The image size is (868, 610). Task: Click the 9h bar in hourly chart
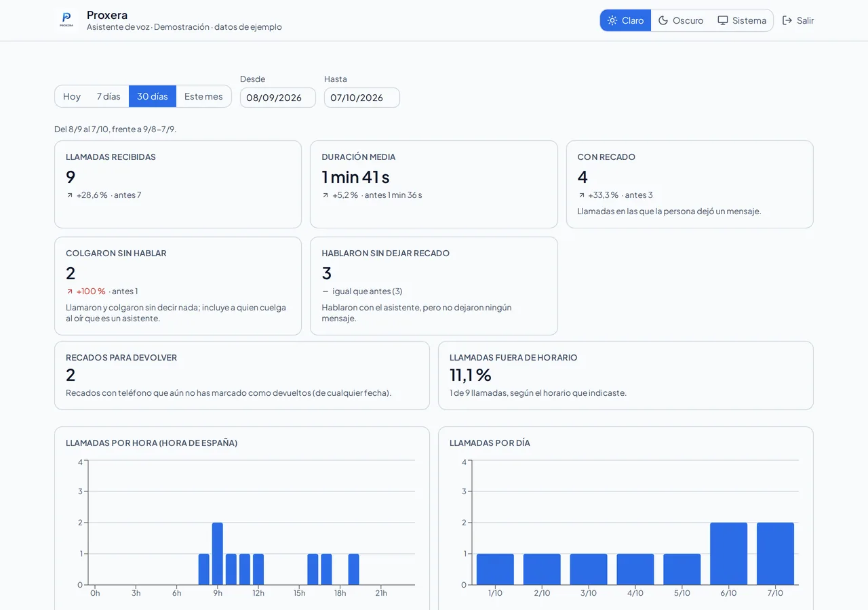click(218, 554)
